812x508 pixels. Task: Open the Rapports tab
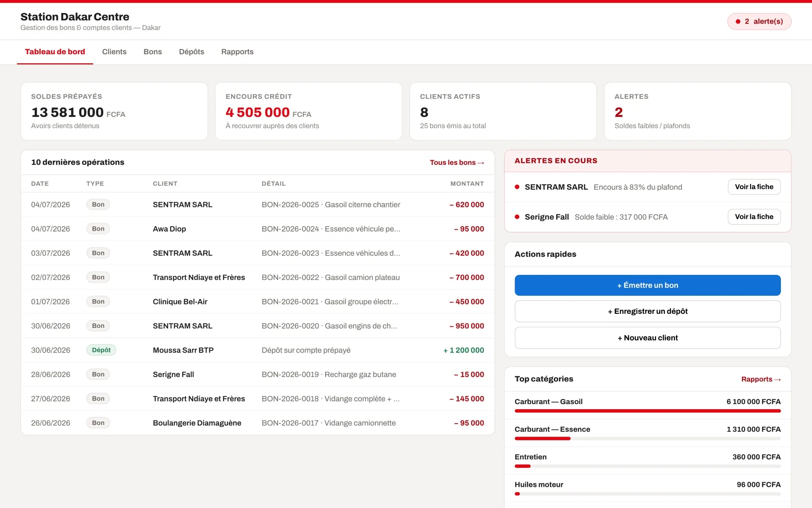coord(237,52)
